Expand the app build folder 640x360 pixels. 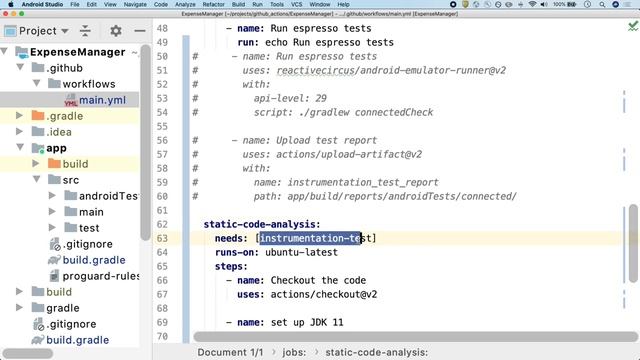coord(36,164)
